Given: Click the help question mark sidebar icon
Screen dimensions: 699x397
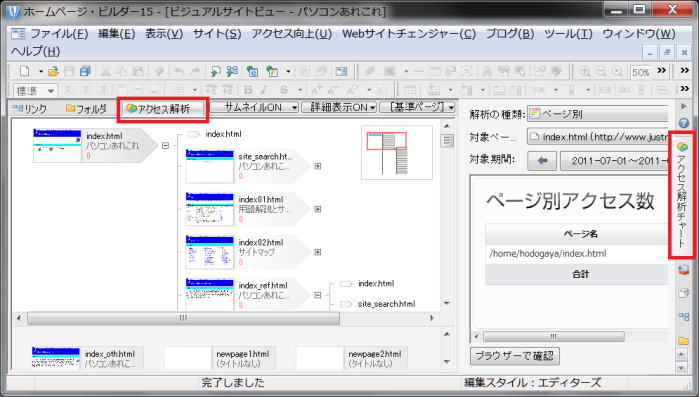Looking at the screenshot, I should click(683, 123).
